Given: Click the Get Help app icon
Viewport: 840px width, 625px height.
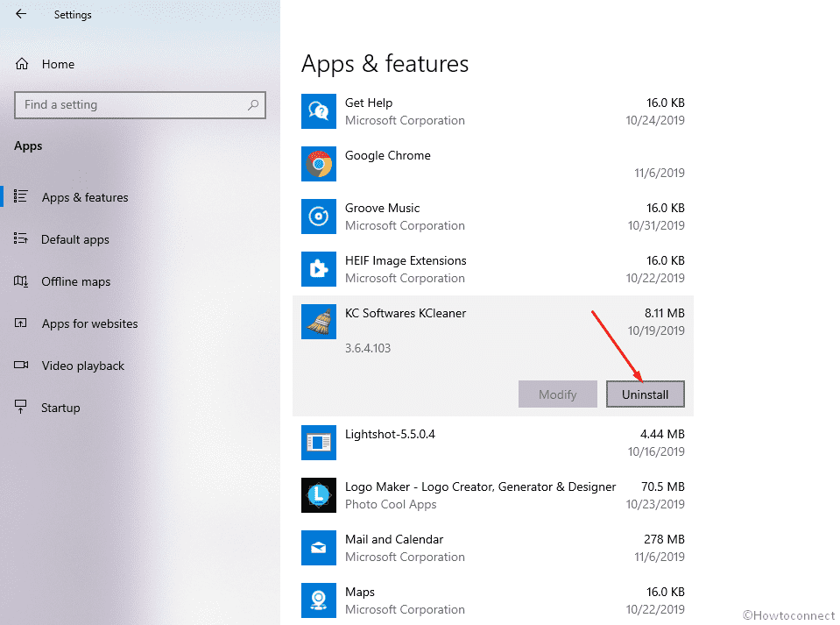Looking at the screenshot, I should pyautogui.click(x=319, y=111).
